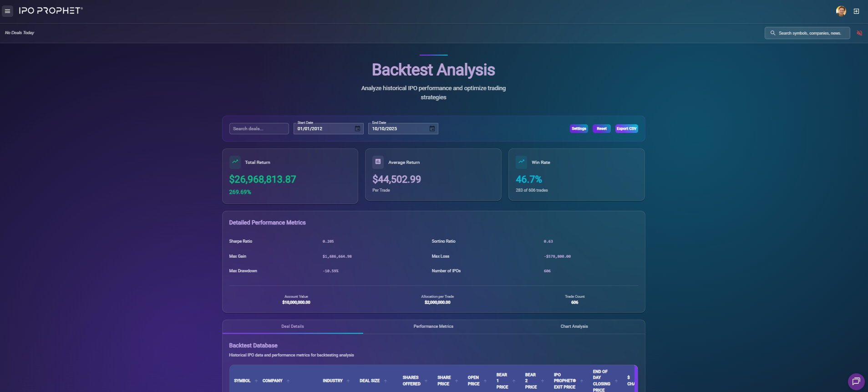Screen dimensions: 868x392
Task: Open the Start Date calendar picker
Action: click(x=357, y=129)
